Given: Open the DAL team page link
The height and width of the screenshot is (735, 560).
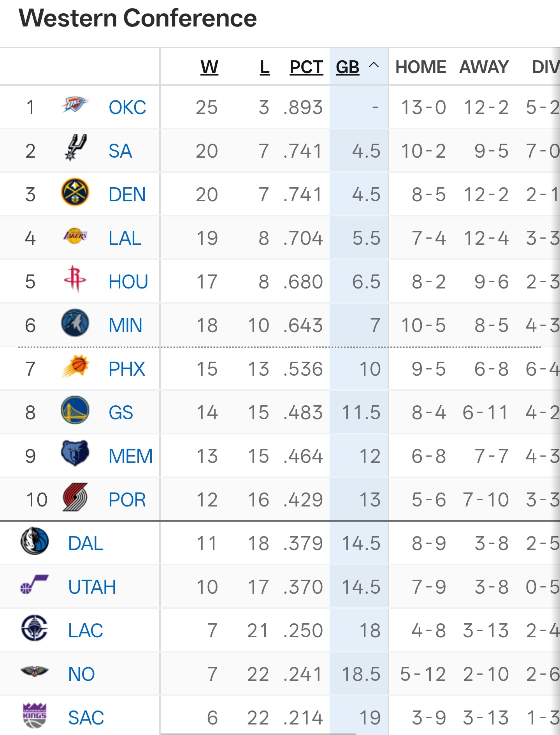Looking at the screenshot, I should 86,543.
